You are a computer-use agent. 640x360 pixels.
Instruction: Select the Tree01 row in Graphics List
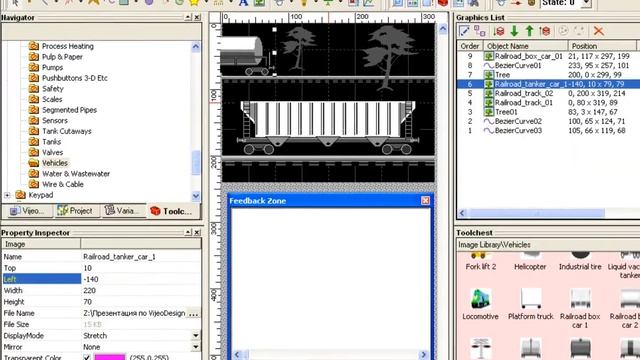pos(547,112)
